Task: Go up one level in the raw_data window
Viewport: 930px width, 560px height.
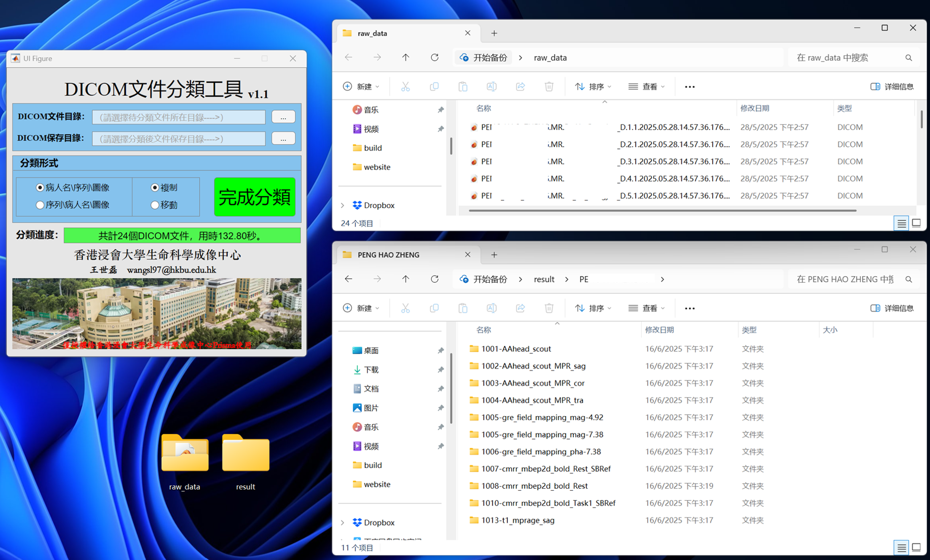Action: tap(406, 57)
